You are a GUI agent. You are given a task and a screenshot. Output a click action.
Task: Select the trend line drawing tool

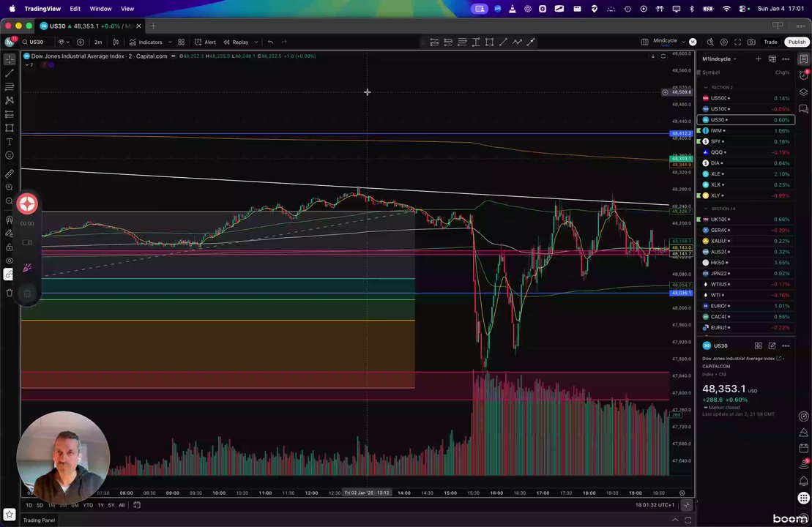10,73
